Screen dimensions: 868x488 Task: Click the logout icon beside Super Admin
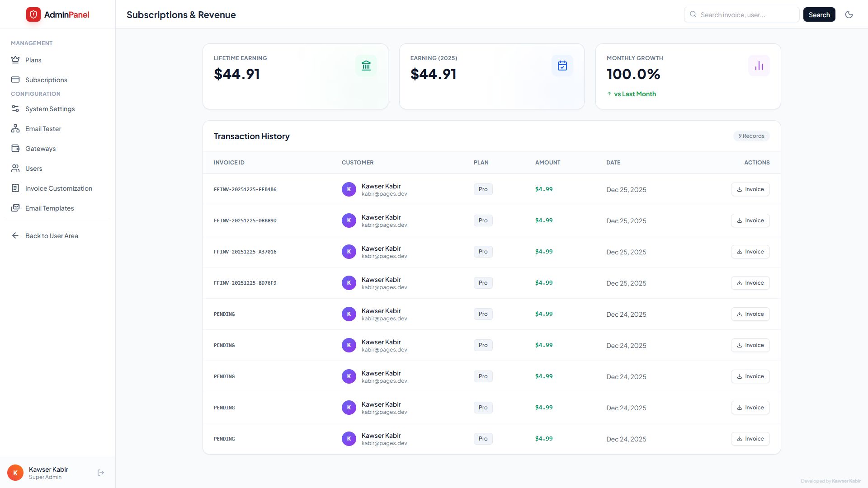pos(101,473)
